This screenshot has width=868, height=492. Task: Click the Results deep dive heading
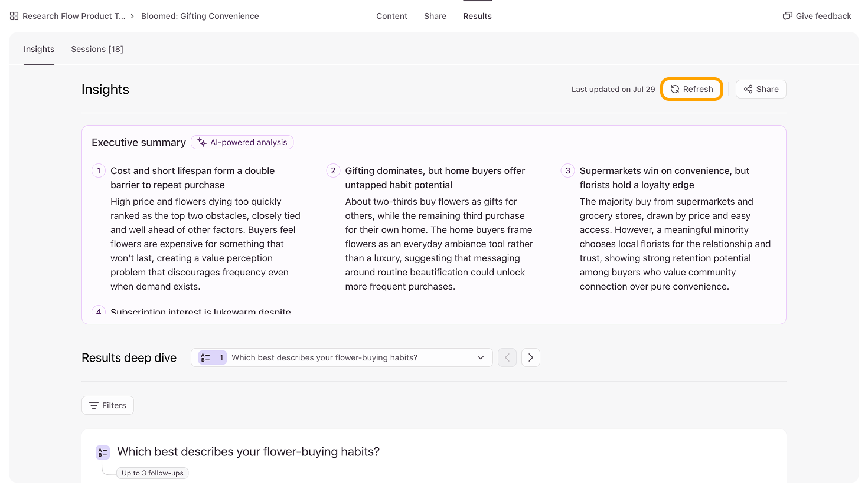click(129, 357)
